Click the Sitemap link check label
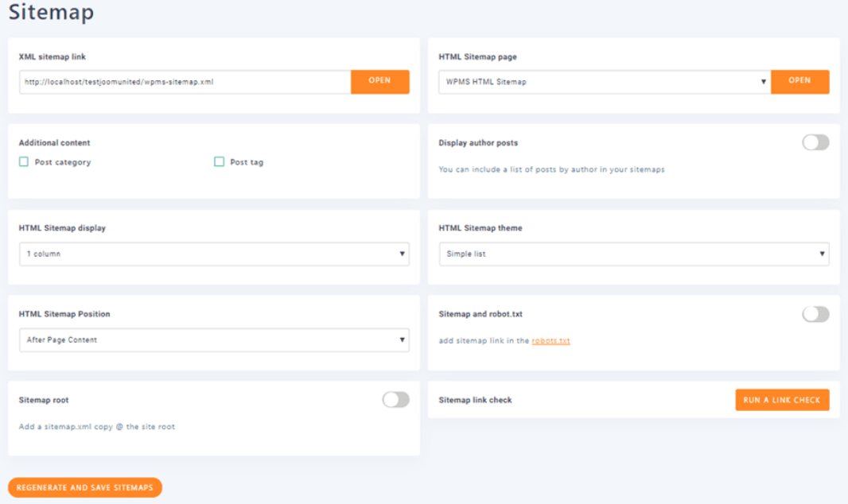848x504 pixels. click(475, 400)
